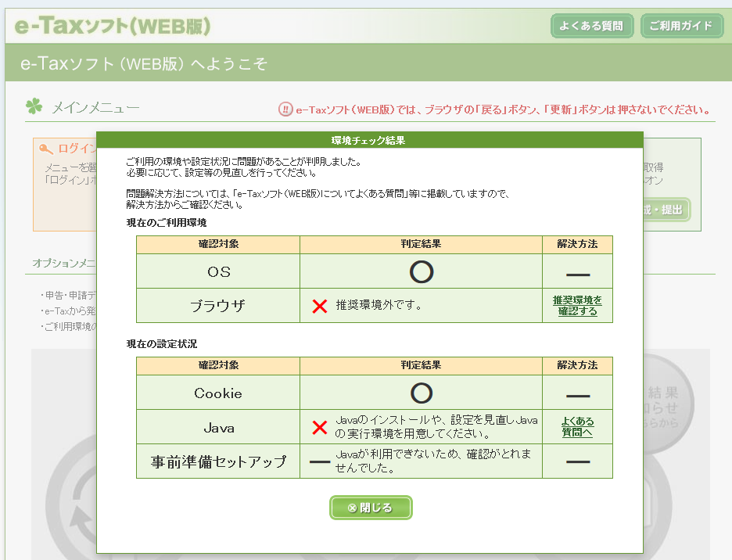Viewport: 732px width, 560px height.
Task: Click the 環境チェック結果 dialog title
Action: pos(368,140)
